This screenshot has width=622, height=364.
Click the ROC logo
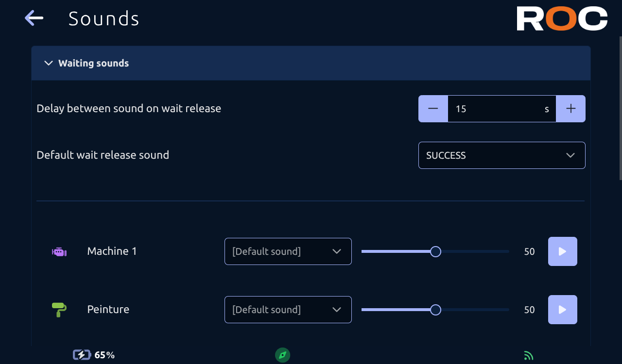coord(562,18)
